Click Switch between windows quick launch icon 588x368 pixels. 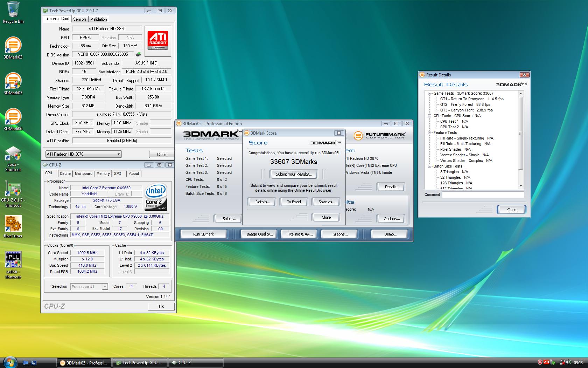(34, 363)
